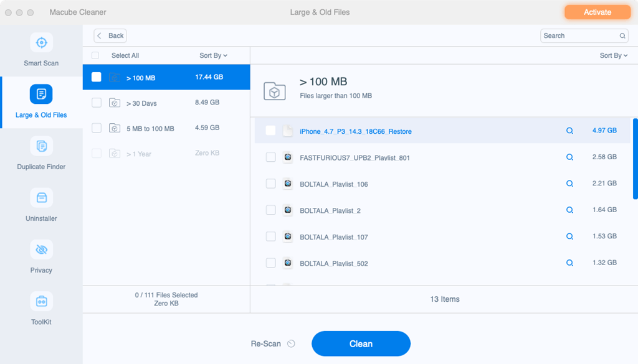Tick the BOLTALA_Playlist_2 checkbox

coord(270,210)
